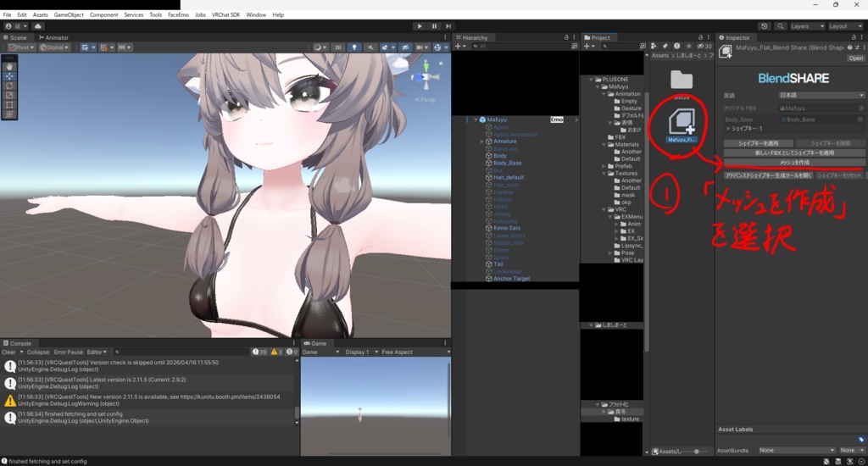
Task: Expand the Prefab folder in Project
Action: [x=604, y=166]
